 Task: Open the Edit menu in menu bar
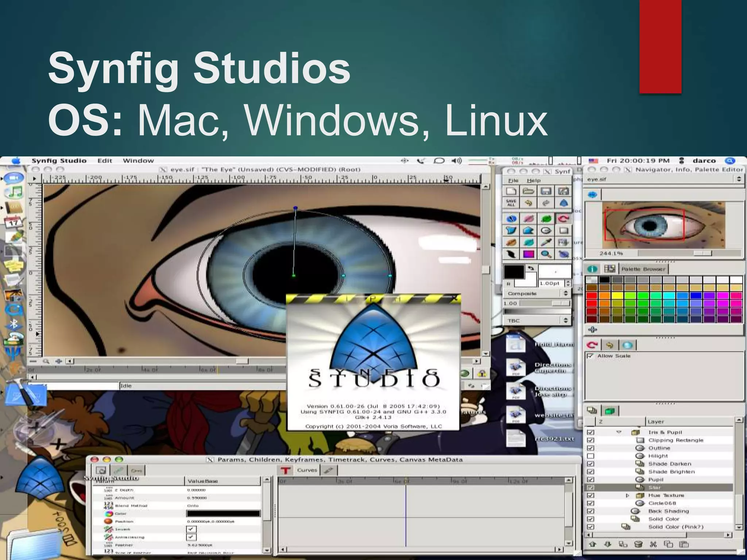coord(105,161)
